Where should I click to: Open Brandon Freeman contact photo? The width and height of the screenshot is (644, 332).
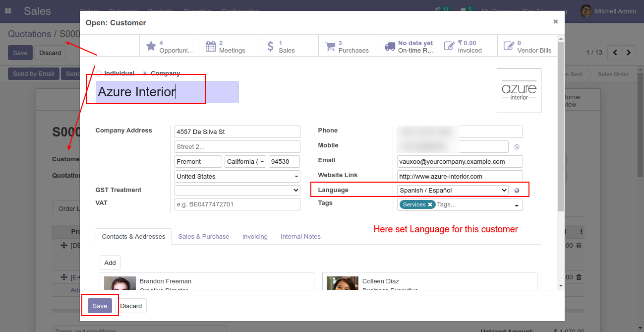point(120,283)
